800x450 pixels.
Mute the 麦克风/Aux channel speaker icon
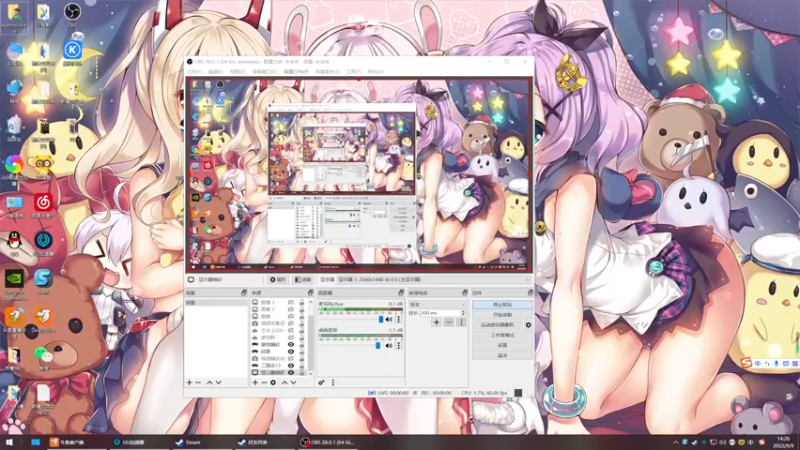[x=389, y=319]
